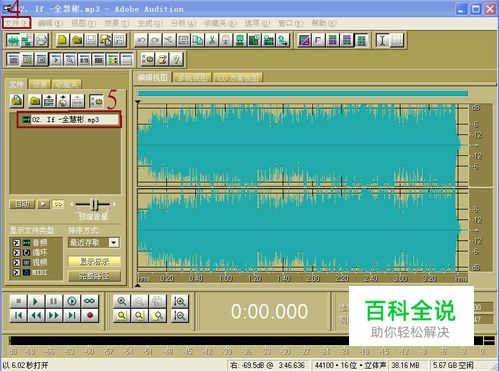The height and width of the screenshot is (371, 499).
Task: Toggle the spectral view toolbar icon
Action: (304, 40)
